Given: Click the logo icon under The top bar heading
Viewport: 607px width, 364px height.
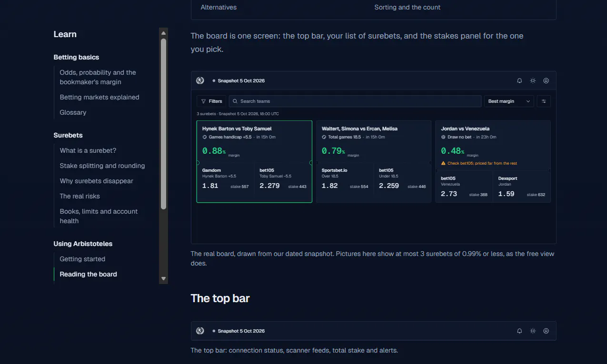Looking at the screenshot, I should pos(200,331).
